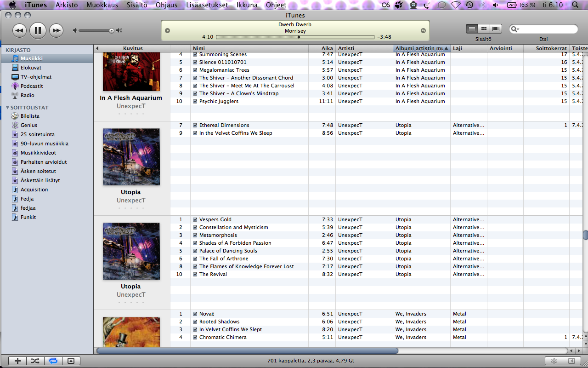This screenshot has width=588, height=368.
Task: Sort tracks by the Soittokerrat column
Action: (x=547, y=48)
